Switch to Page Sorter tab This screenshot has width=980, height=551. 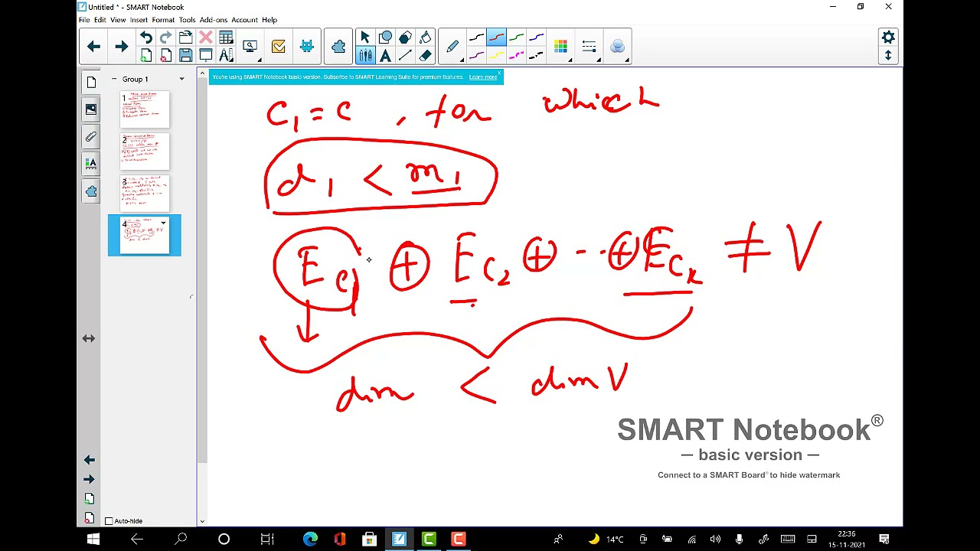91,82
